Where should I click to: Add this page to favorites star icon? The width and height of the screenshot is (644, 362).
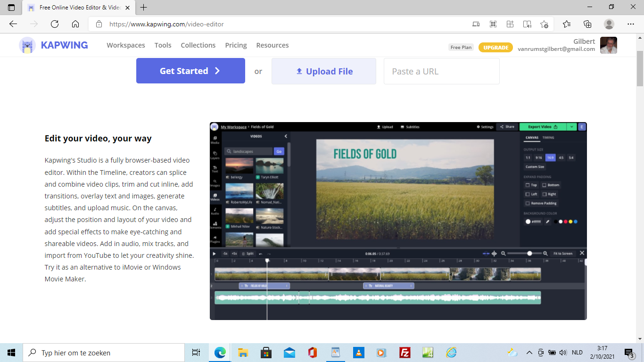(x=545, y=24)
